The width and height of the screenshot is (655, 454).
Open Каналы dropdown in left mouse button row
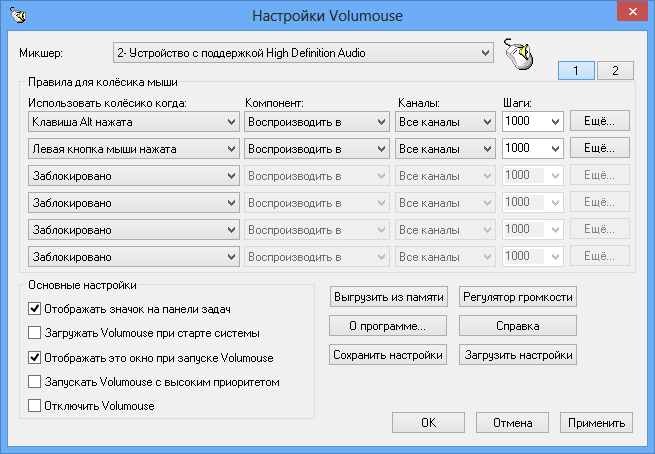(x=445, y=149)
